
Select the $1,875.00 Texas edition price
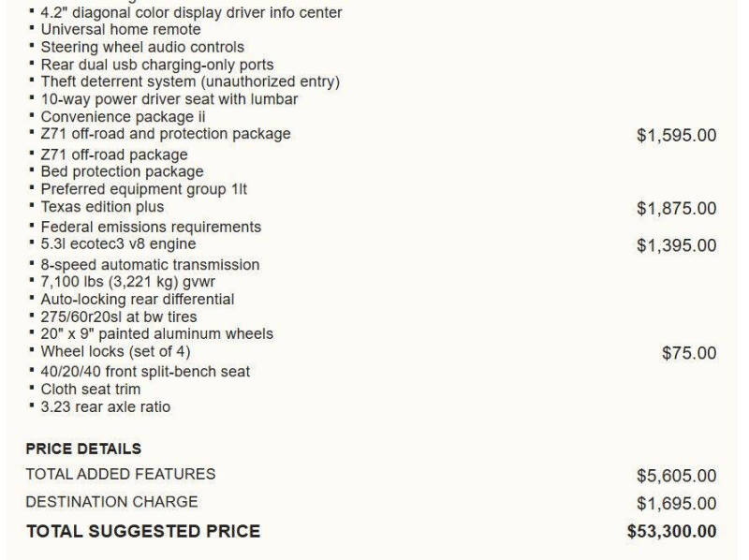click(x=676, y=208)
